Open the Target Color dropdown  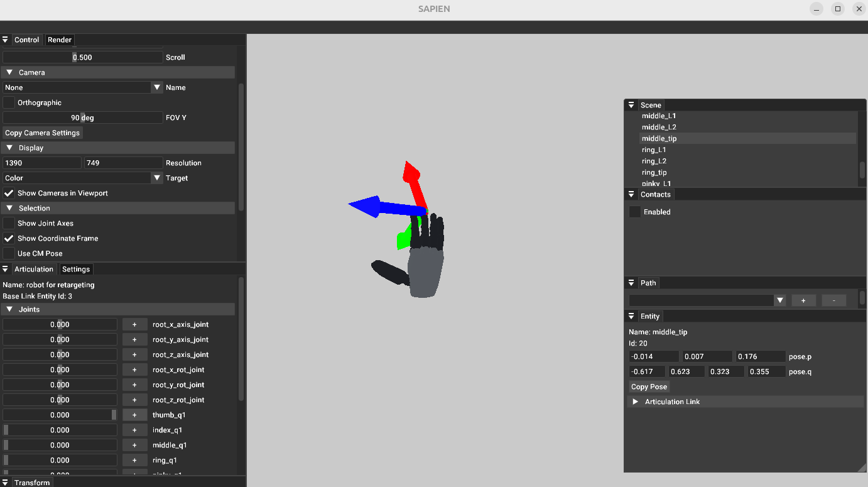[x=157, y=178]
